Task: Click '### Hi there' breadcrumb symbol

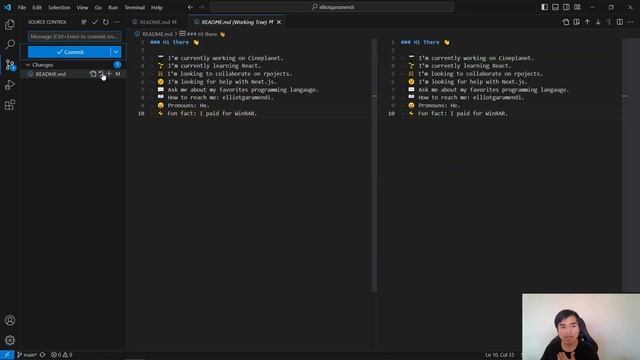Action: (x=202, y=34)
